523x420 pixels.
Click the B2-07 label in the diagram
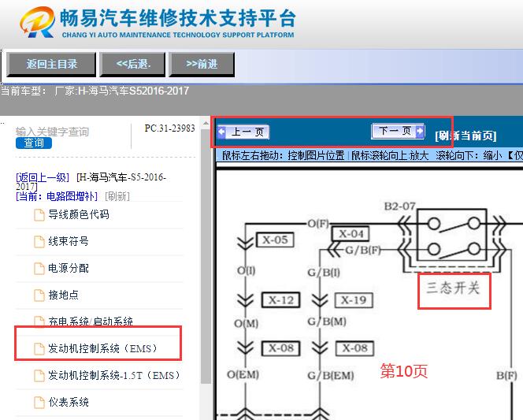click(399, 206)
